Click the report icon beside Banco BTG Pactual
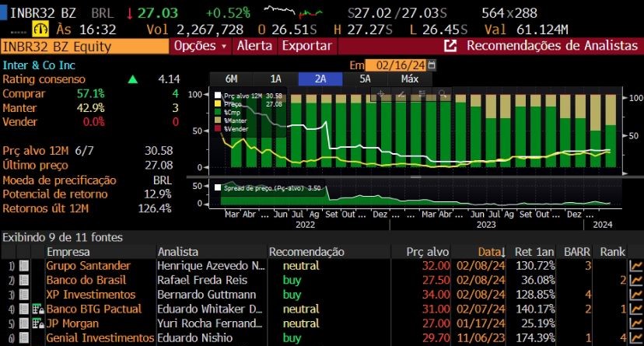The width and height of the screenshot is (644, 346). (24, 309)
